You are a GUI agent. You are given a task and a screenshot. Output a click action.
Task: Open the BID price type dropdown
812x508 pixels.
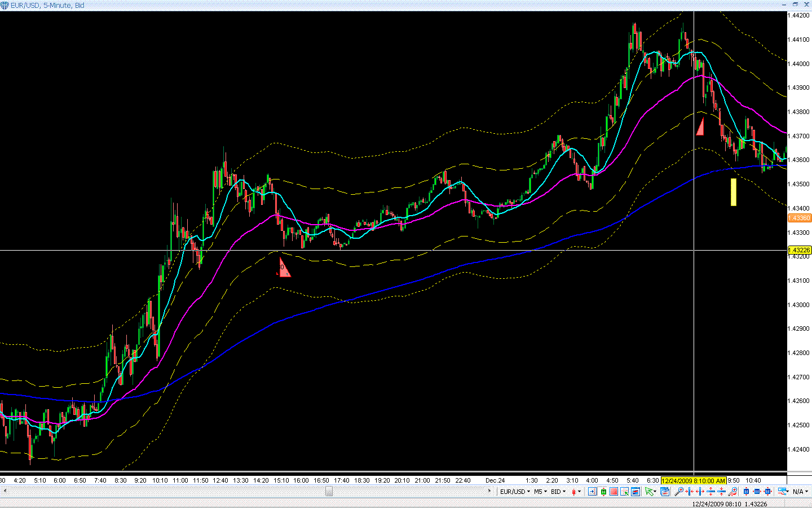pyautogui.click(x=558, y=492)
